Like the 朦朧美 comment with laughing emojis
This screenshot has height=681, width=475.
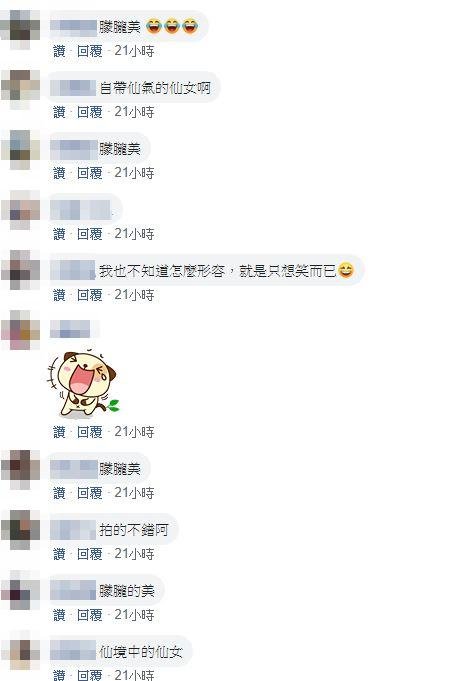pyautogui.click(x=59, y=51)
